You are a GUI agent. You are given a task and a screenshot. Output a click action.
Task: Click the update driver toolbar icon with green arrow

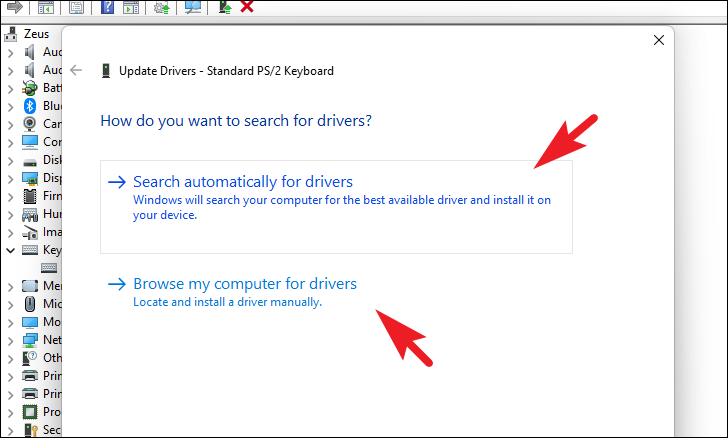point(225,7)
